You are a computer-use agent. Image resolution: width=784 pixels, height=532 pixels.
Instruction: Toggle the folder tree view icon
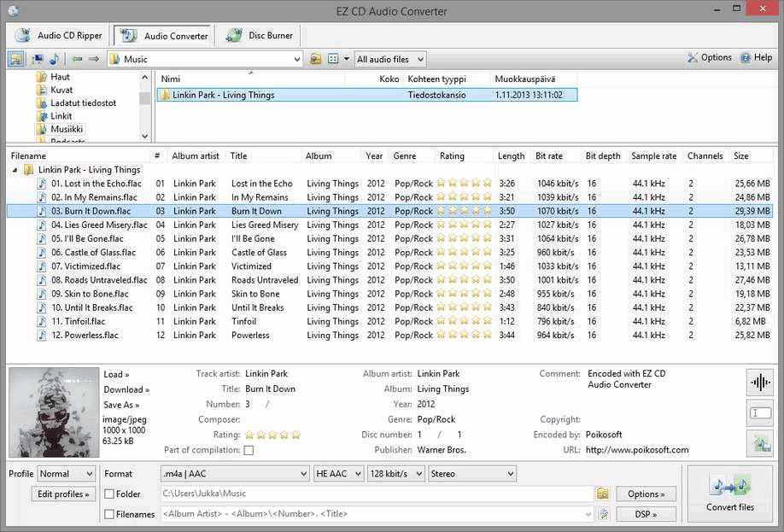tap(15, 59)
